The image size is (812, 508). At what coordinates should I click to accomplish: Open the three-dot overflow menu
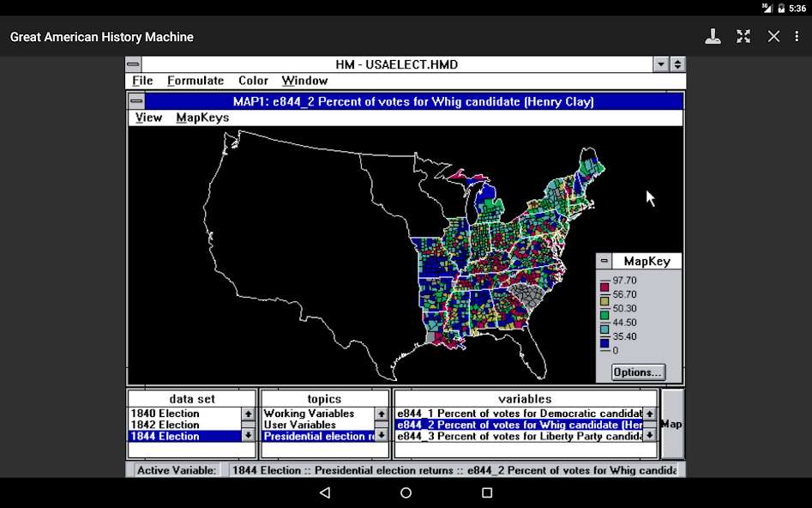click(797, 37)
